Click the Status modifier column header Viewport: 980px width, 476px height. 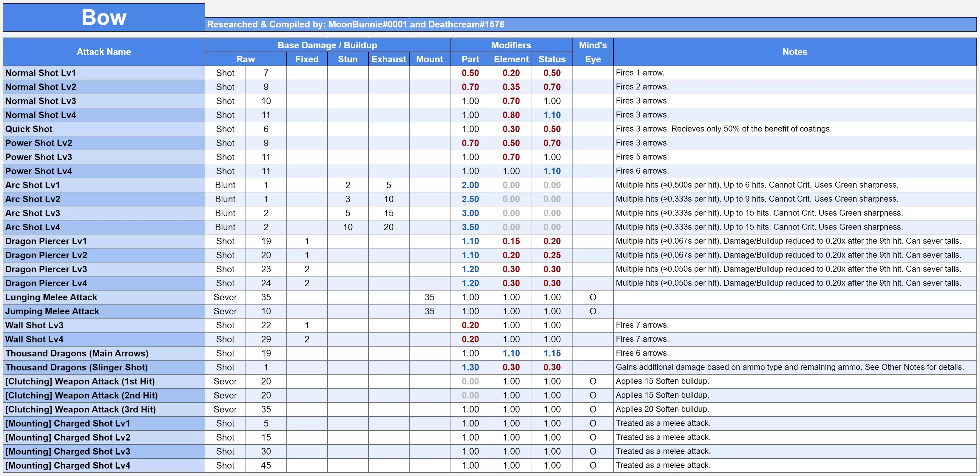pos(552,59)
